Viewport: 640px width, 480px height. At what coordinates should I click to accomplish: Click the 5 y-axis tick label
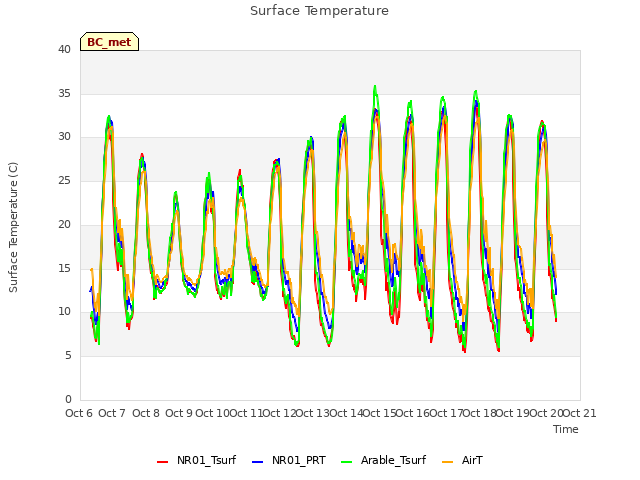tap(68, 356)
